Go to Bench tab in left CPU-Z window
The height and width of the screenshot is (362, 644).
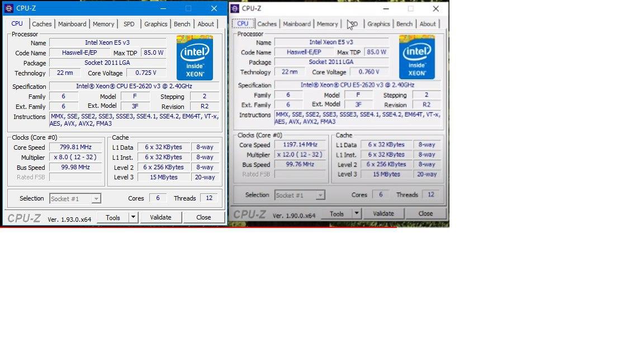point(182,24)
